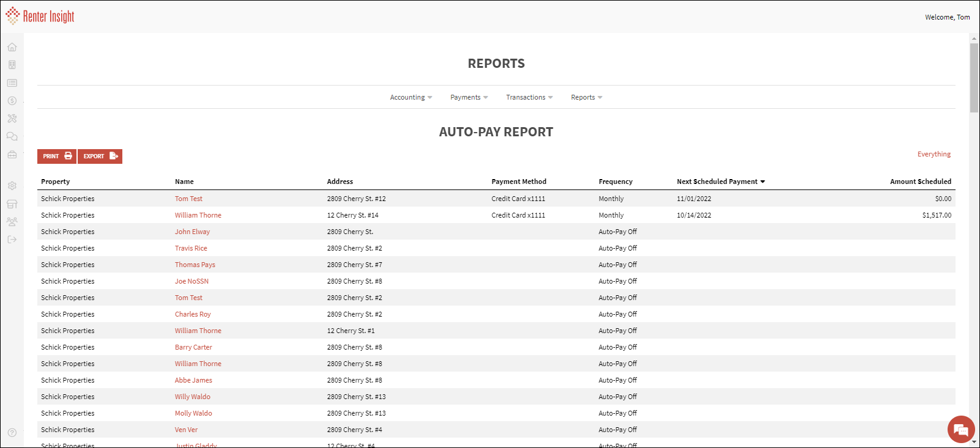The image size is (980, 448).
Task: Open the Users group icon
Action: (12, 222)
